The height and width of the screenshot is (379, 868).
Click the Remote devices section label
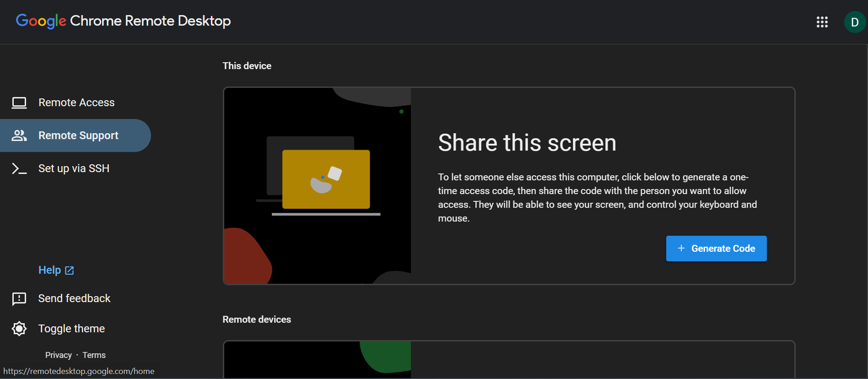pos(257,319)
